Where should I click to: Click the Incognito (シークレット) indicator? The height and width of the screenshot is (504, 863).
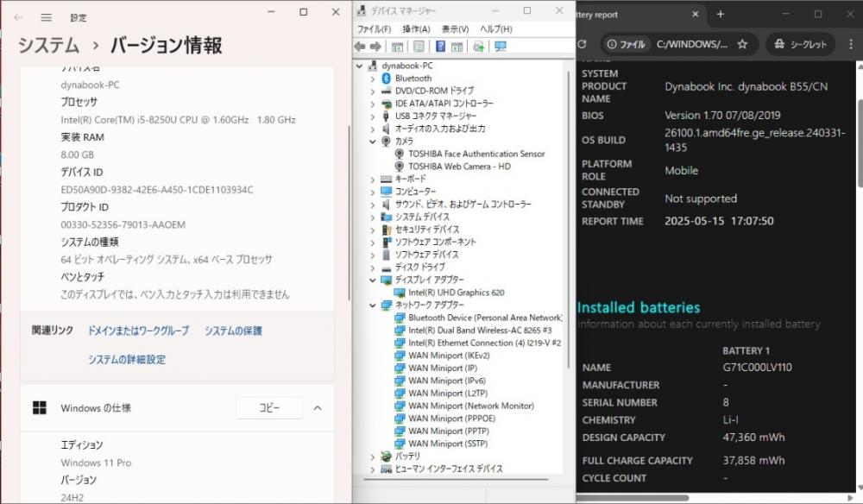[800, 44]
